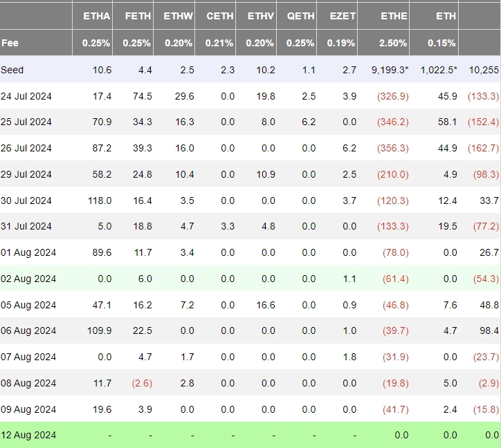
Task: Select the ETHE column header
Action: coord(393,15)
